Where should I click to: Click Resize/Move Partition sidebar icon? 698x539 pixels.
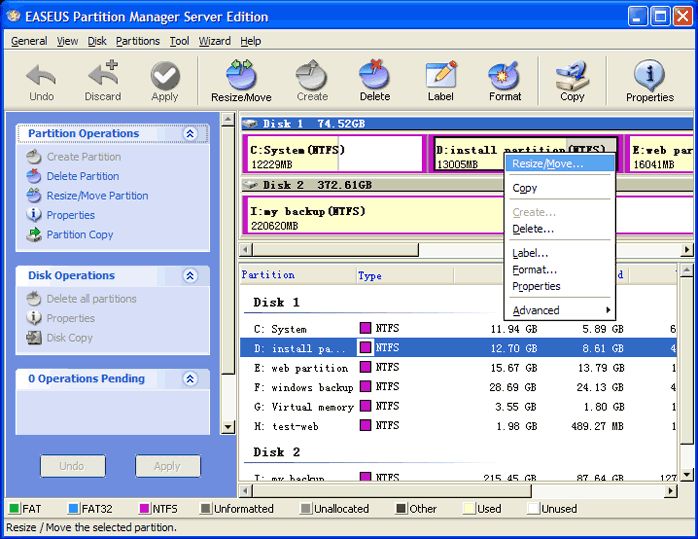(x=34, y=195)
